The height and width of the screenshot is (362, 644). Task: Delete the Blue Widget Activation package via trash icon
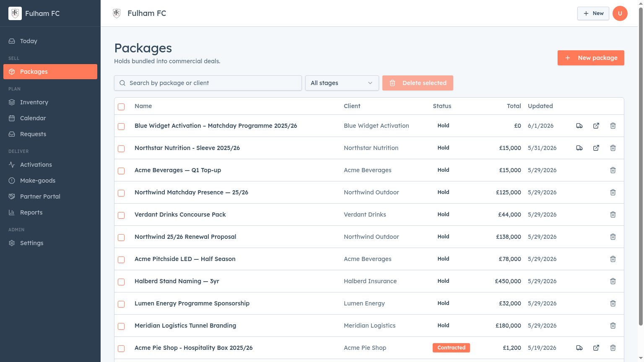pyautogui.click(x=613, y=126)
